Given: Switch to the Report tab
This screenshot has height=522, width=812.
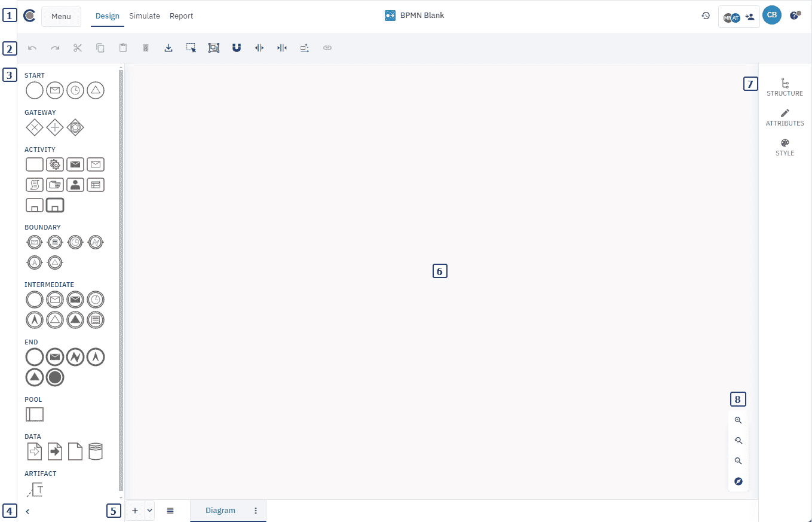Looking at the screenshot, I should [x=181, y=16].
